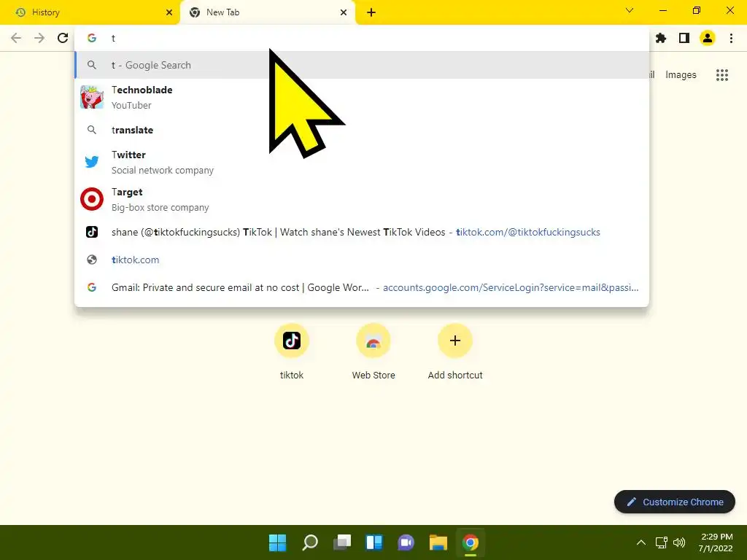Screen dimensions: 747x560
Task: Open the Gmail ServiceLogin suggestion
Action: [x=362, y=287]
